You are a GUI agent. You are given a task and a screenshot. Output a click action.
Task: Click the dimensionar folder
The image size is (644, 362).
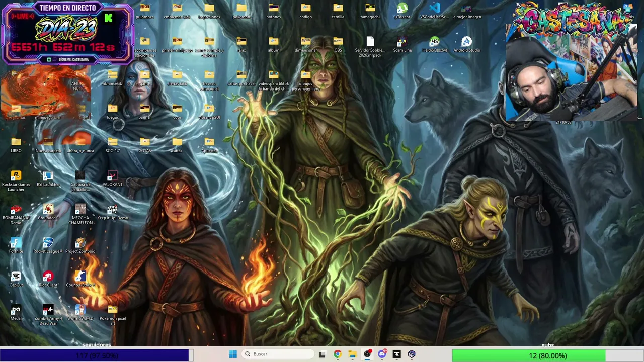(306, 45)
